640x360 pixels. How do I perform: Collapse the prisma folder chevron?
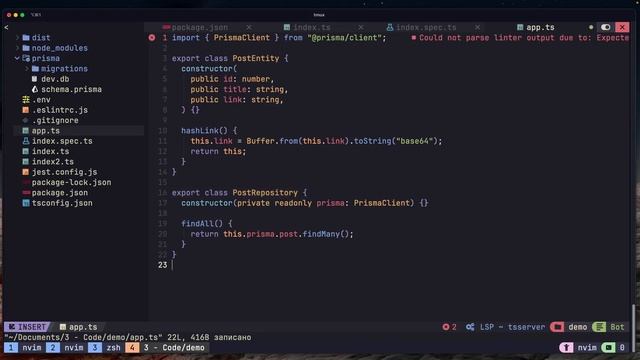pos(17,58)
